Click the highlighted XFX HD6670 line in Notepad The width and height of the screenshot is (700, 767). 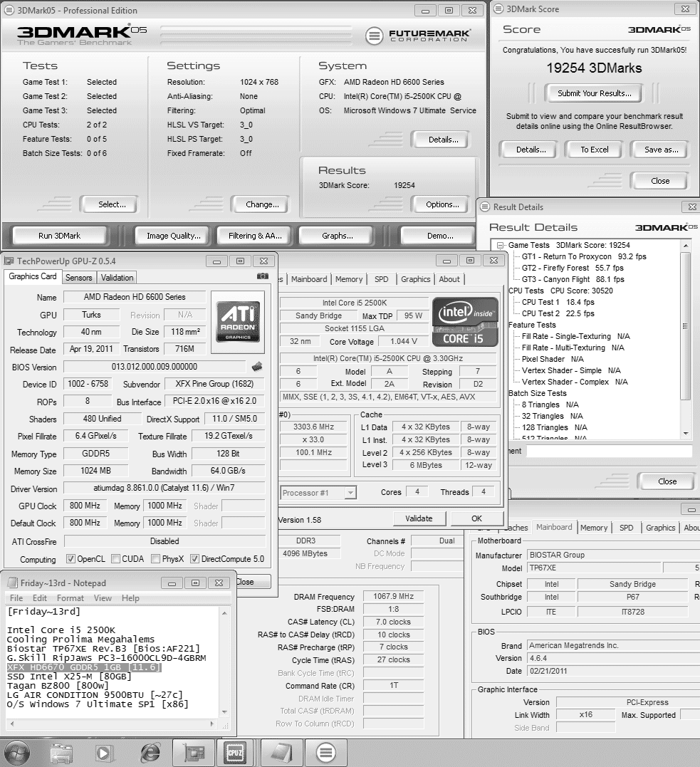(84, 667)
